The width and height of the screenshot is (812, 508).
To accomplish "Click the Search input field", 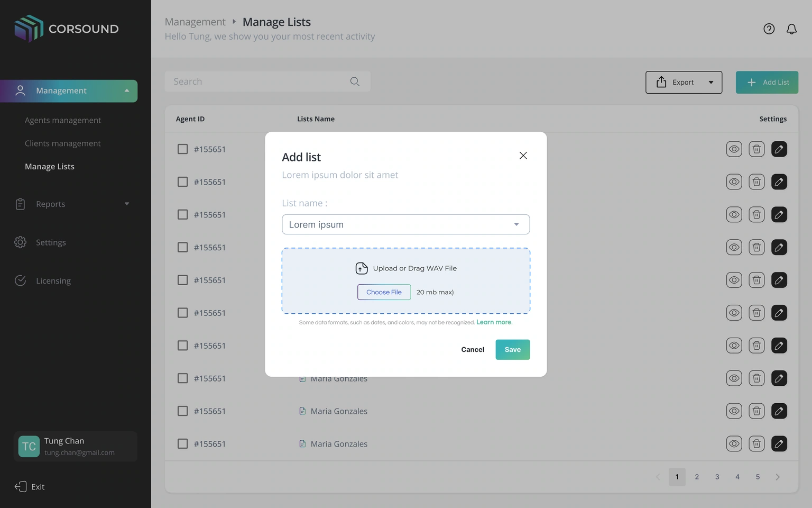I will (x=267, y=81).
